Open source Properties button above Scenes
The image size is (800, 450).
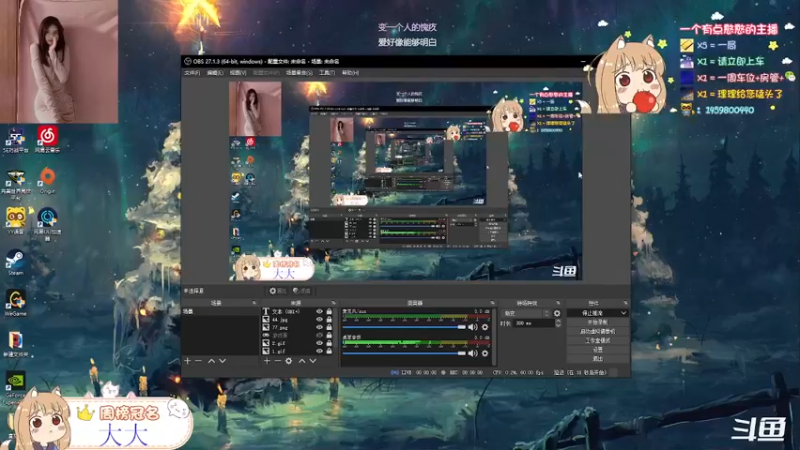coord(278,291)
